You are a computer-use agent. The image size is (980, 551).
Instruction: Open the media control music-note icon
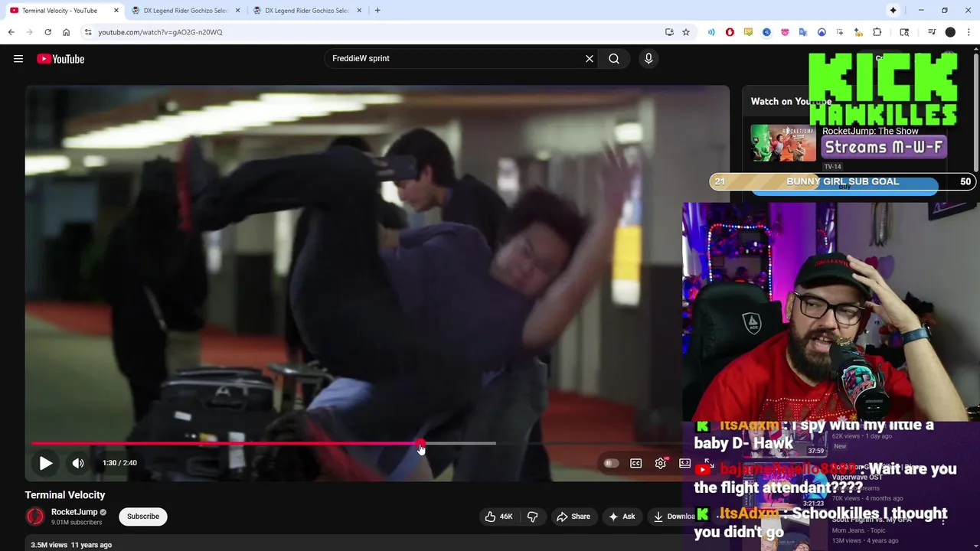coord(932,32)
